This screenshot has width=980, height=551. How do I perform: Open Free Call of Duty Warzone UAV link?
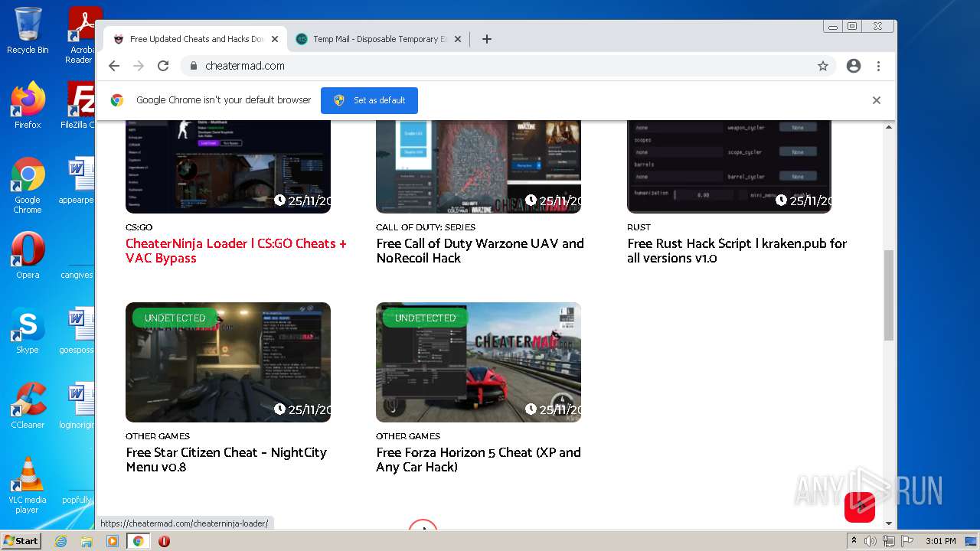[480, 251]
